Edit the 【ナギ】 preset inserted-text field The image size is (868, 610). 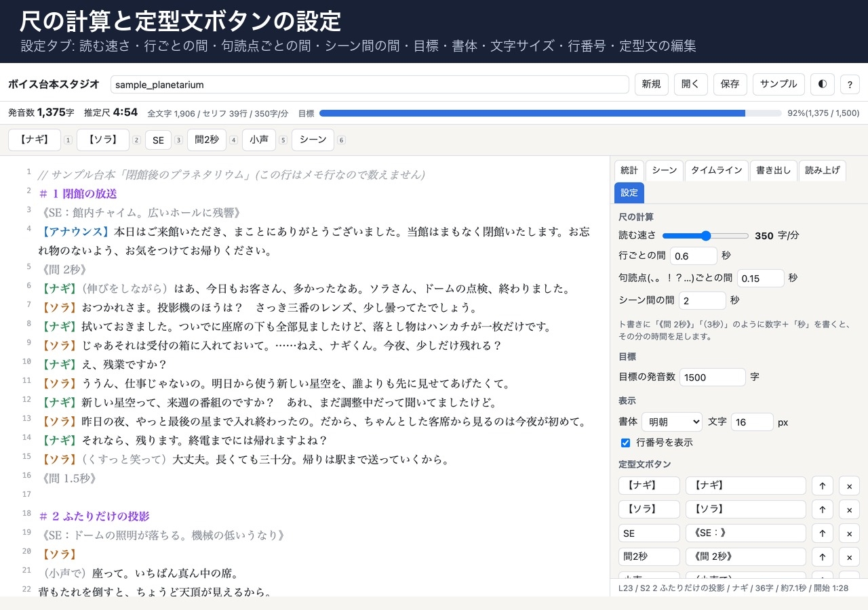click(745, 486)
